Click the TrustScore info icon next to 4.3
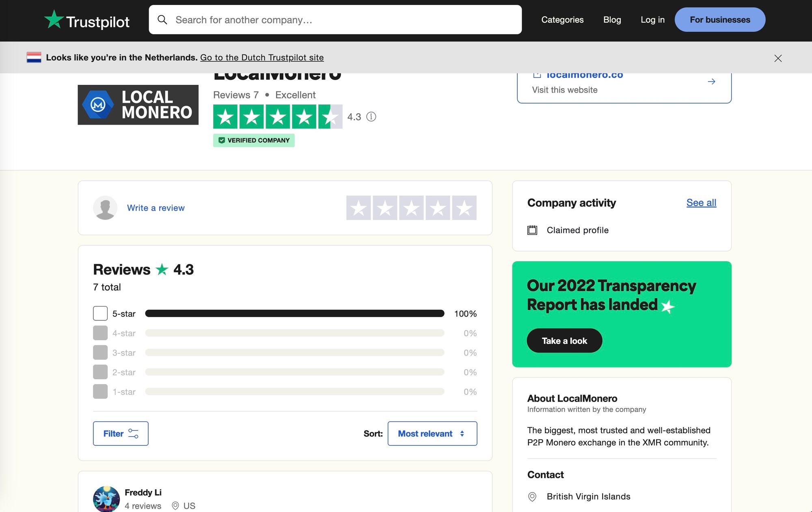Image resolution: width=812 pixels, height=512 pixels. 371,117
